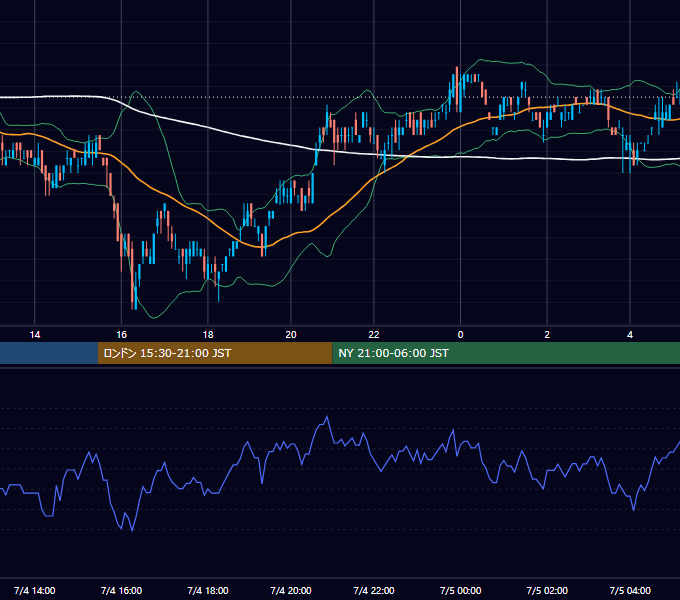Click the 18 hour label on upper axis

[208, 335]
